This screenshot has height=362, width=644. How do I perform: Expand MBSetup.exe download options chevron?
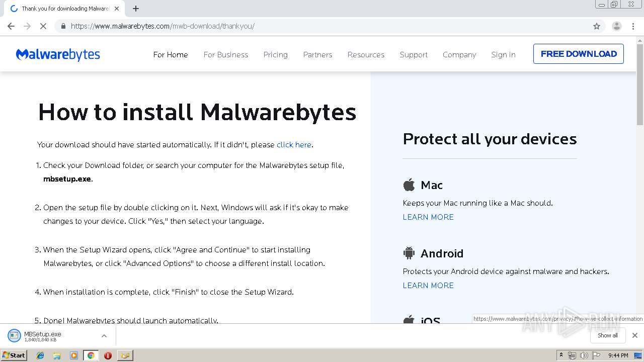pos(104,336)
